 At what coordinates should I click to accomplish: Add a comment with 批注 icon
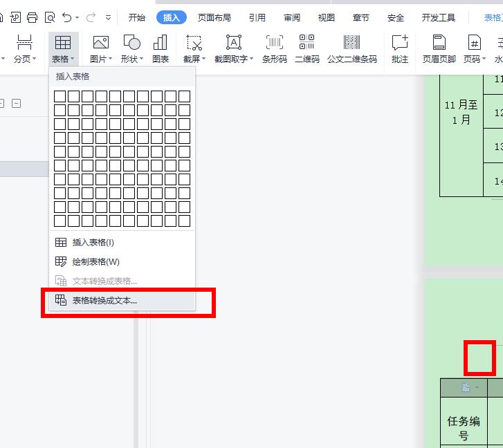pos(400,42)
